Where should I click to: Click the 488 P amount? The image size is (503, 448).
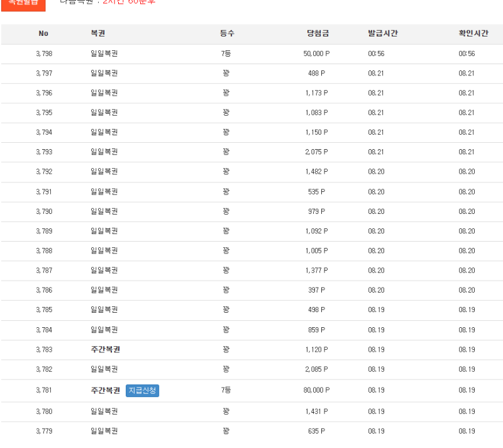coord(316,73)
